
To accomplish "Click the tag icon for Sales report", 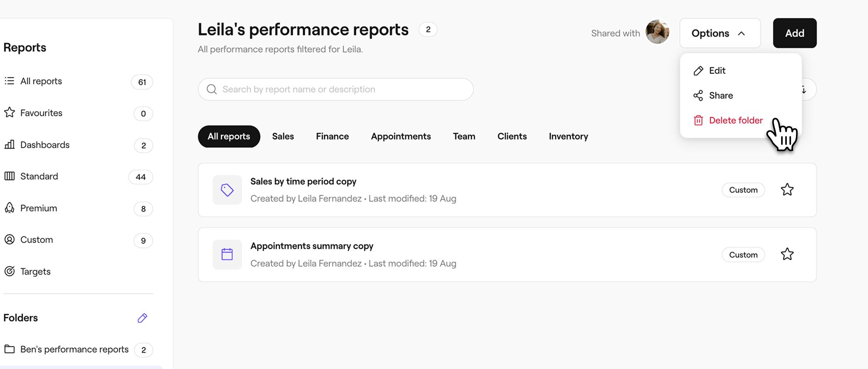I will tap(227, 190).
